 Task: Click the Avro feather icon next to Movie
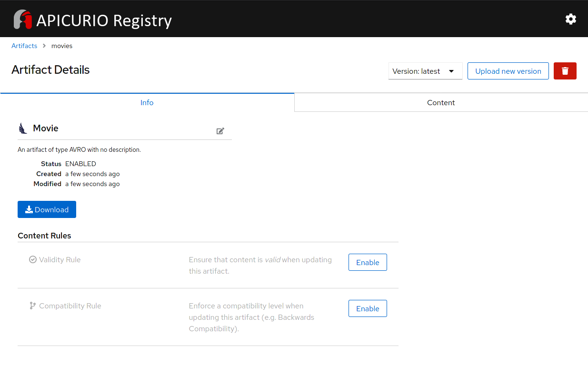tap(22, 128)
